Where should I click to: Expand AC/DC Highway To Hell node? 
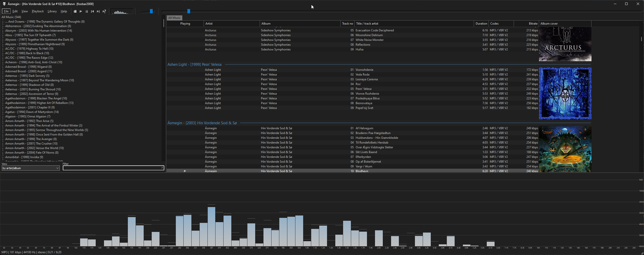click(x=3, y=49)
